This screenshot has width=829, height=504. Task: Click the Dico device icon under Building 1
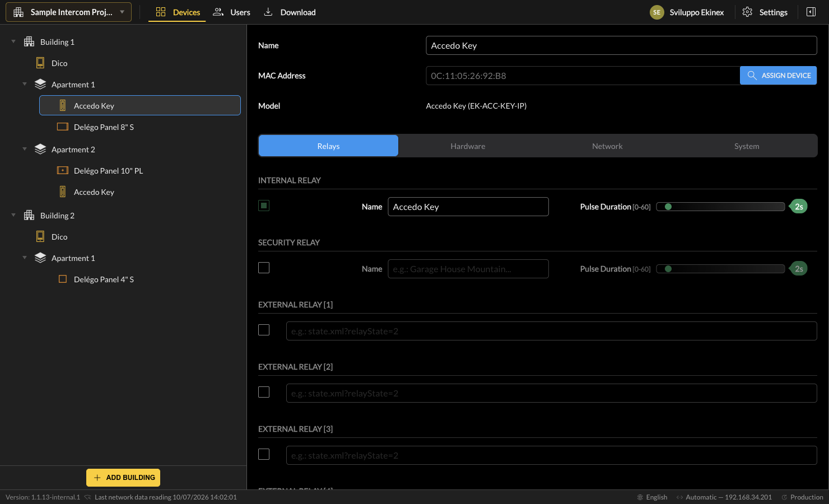click(x=40, y=63)
